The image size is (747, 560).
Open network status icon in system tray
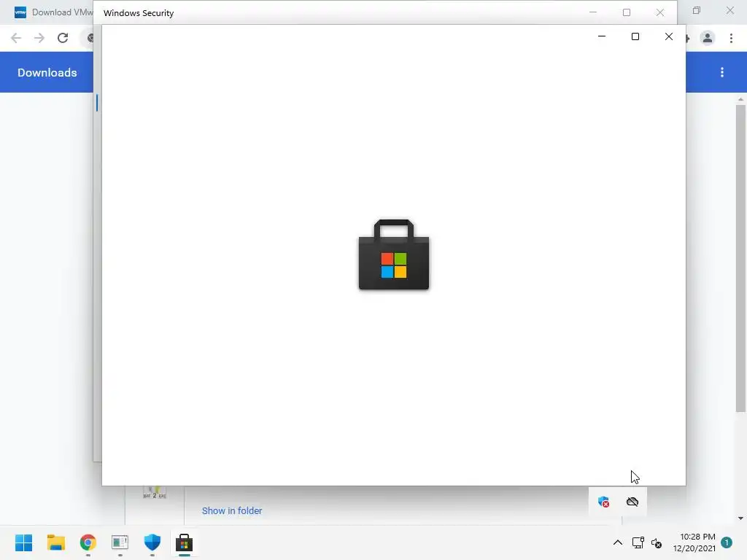click(x=638, y=542)
